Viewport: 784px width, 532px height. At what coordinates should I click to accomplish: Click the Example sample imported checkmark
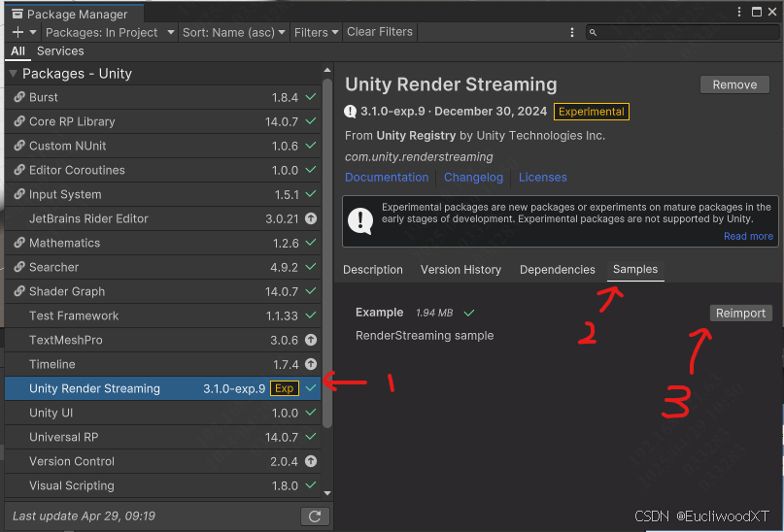(469, 313)
